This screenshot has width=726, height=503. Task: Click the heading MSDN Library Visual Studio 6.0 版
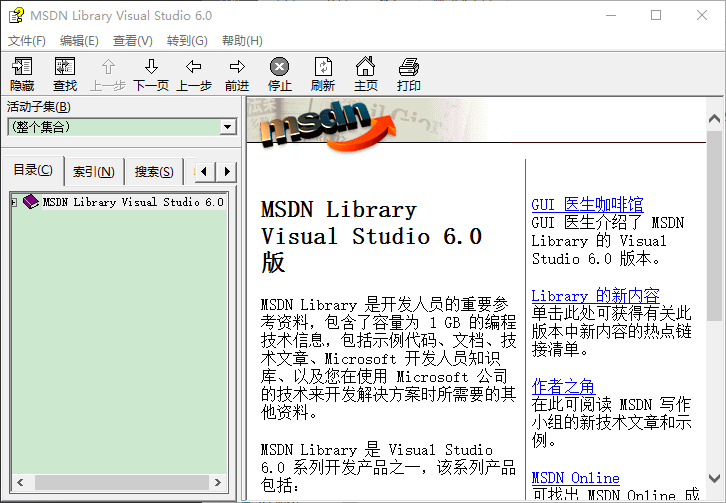pos(371,236)
